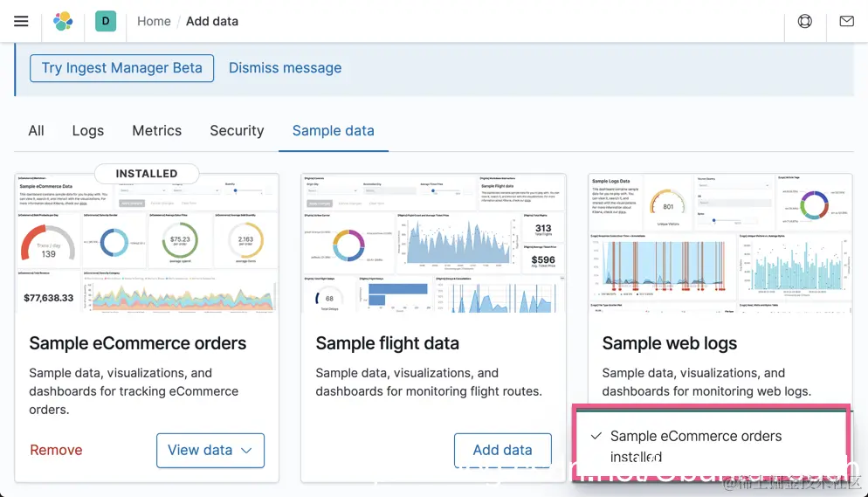Click the checkmark icon in the toast
Screen dimensions: 868x497
596,436
